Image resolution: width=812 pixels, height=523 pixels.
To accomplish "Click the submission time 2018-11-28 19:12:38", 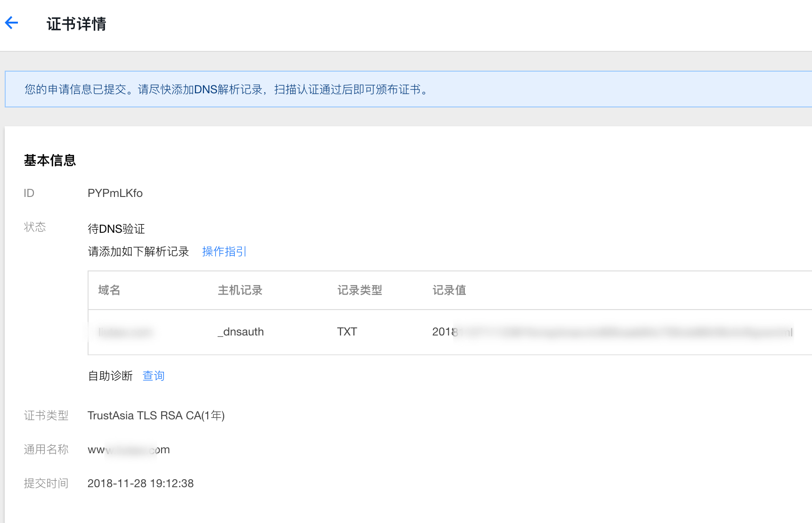I will tap(140, 483).
